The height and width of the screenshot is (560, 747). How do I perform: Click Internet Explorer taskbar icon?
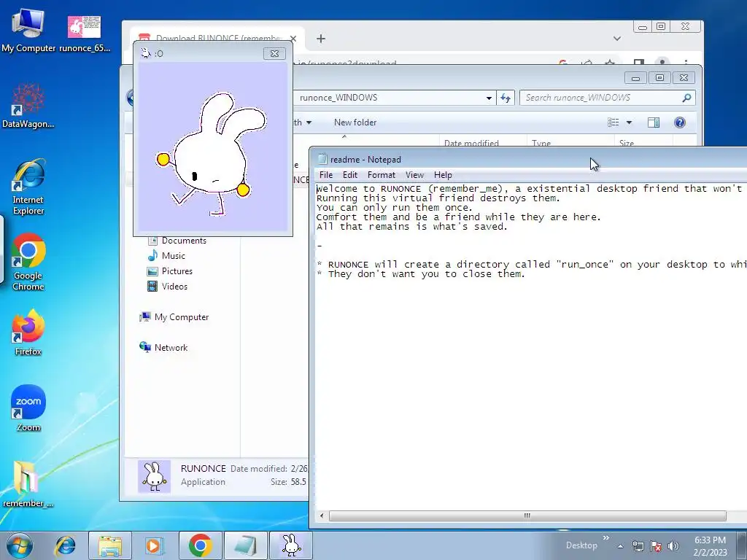[x=66, y=545]
